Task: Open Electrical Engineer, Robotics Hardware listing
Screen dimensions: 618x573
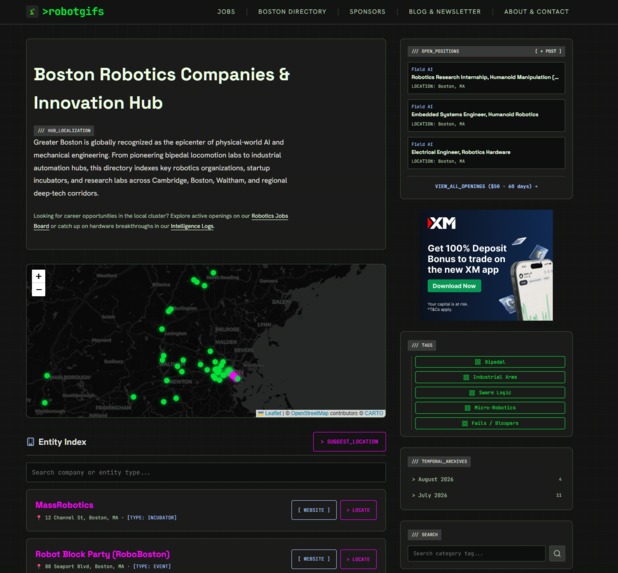Action: click(486, 153)
